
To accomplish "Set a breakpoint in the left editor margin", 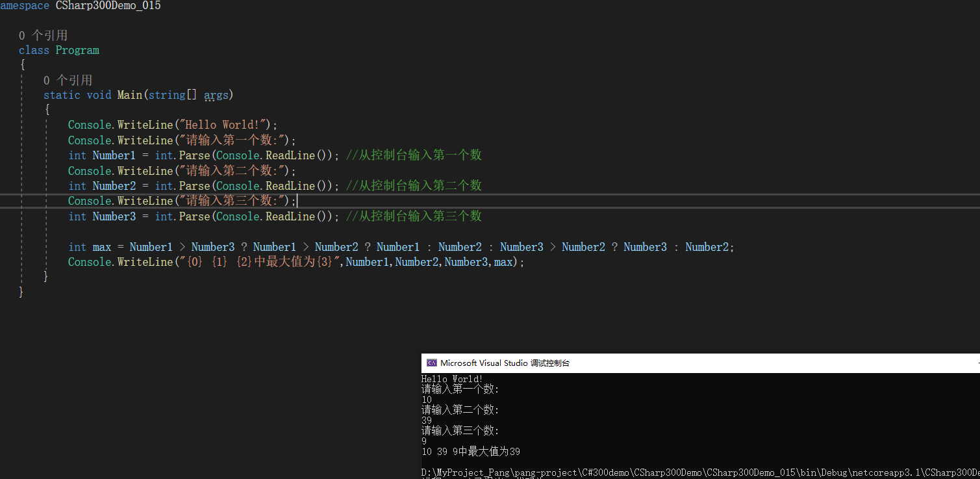I will tap(6, 155).
